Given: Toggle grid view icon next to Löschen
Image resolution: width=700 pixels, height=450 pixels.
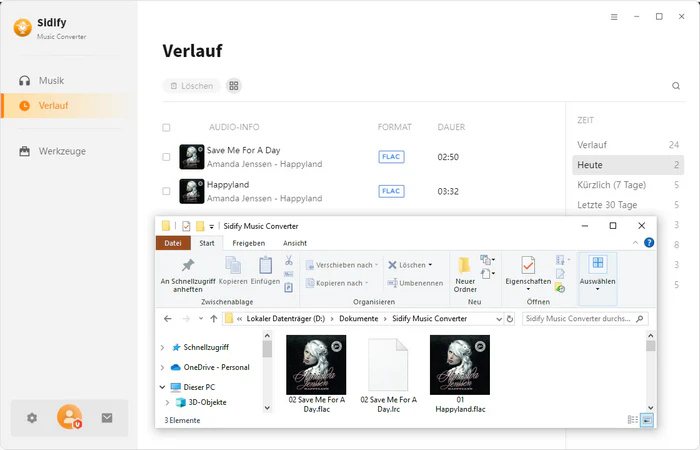Looking at the screenshot, I should click(x=234, y=86).
